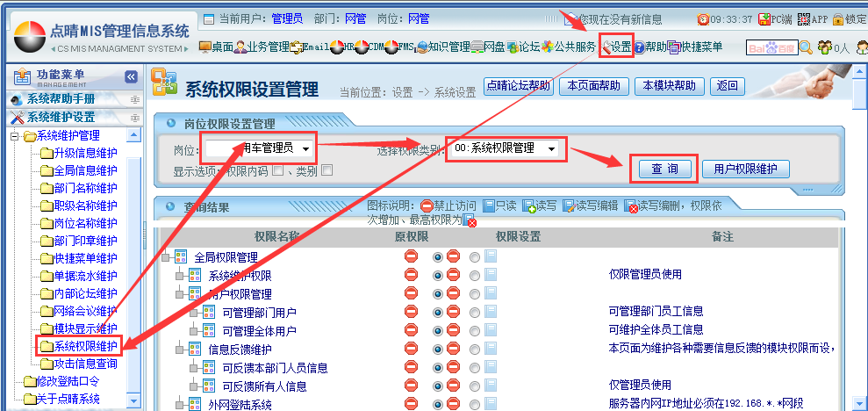Open 设置 in the top menu

(x=616, y=47)
